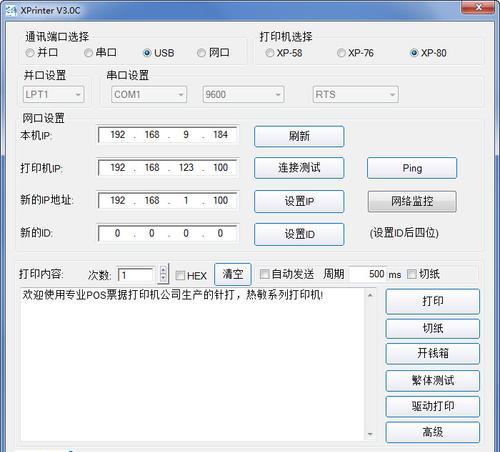Click the 刷新 refresh button

click(x=299, y=136)
